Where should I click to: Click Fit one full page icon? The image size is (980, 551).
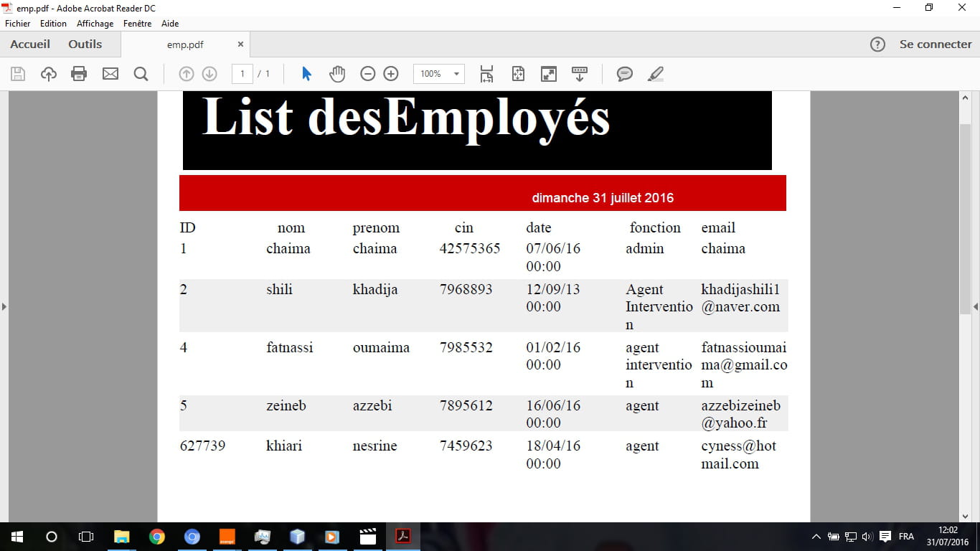518,74
